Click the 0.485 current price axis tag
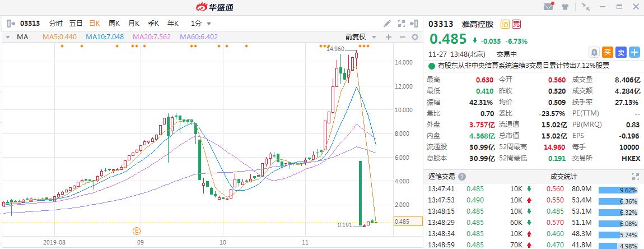Screen dimensions: 644x249 pos(408,222)
